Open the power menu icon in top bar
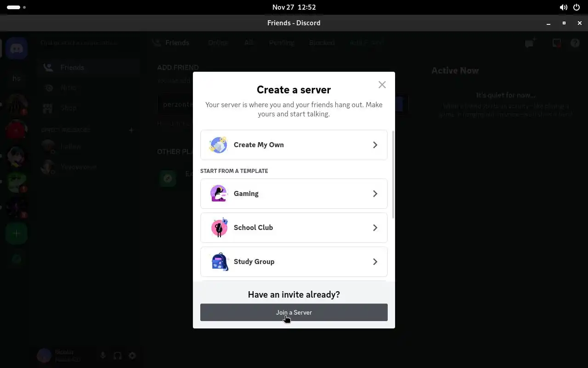This screenshot has width=588, height=368. pyautogui.click(x=577, y=7)
